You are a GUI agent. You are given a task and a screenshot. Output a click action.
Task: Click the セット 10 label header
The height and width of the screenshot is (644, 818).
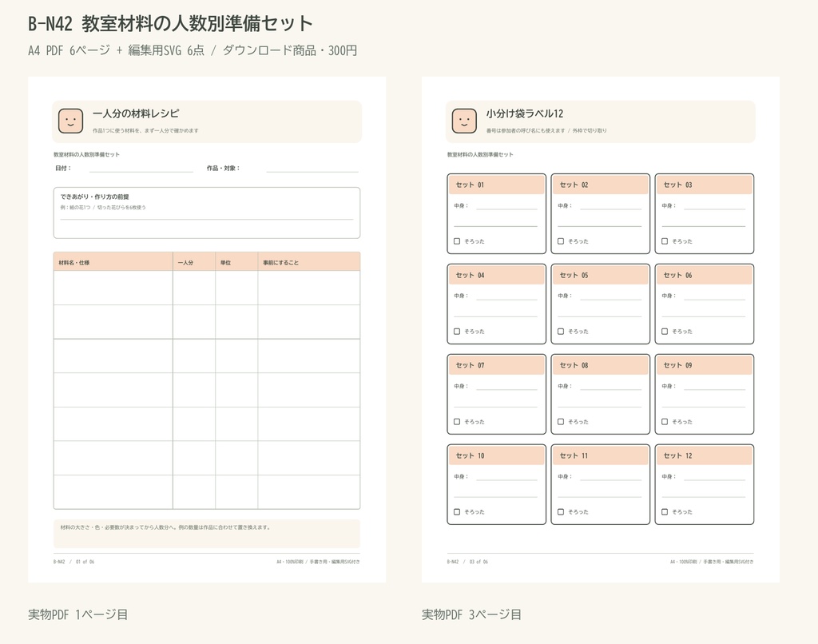(497, 455)
